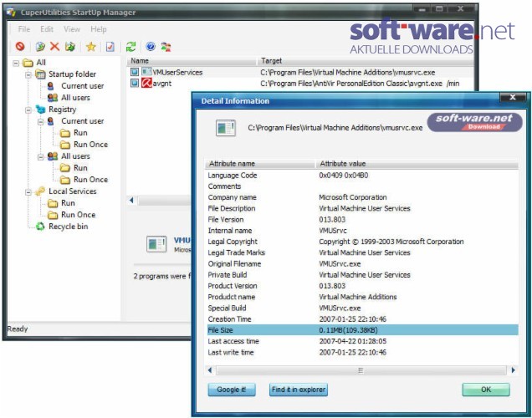The image size is (532, 418).
Task: Collapse Registry All users node
Action: click(x=40, y=156)
